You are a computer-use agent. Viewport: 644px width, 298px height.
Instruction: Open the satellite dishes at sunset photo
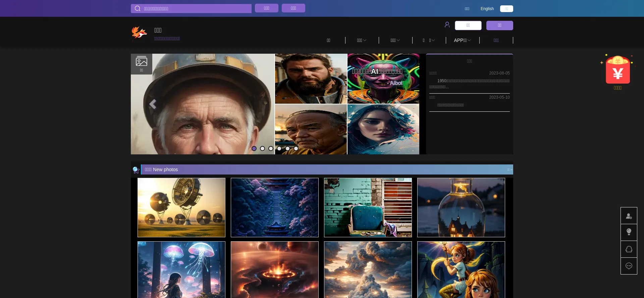point(181,208)
